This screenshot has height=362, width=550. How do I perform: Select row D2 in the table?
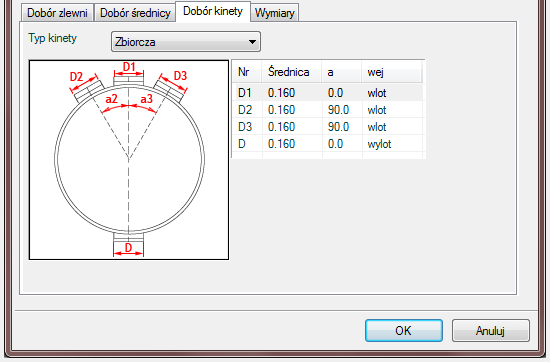tap(328, 110)
